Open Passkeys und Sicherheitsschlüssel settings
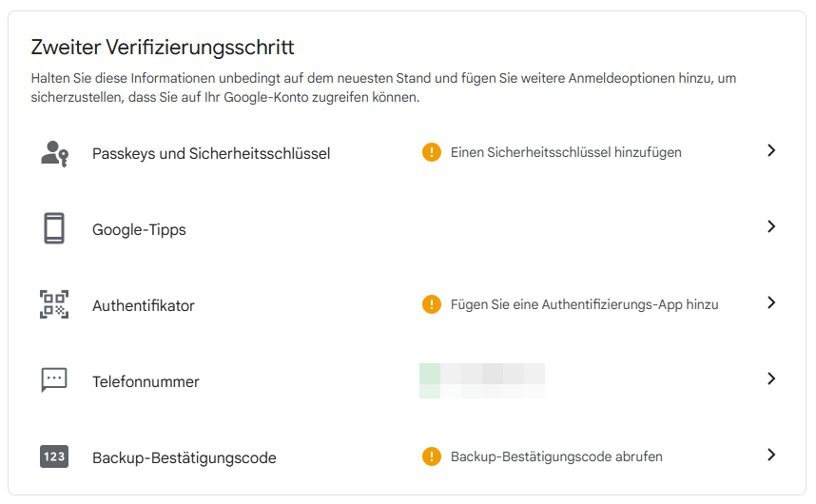The width and height of the screenshot is (816, 504). [211, 153]
